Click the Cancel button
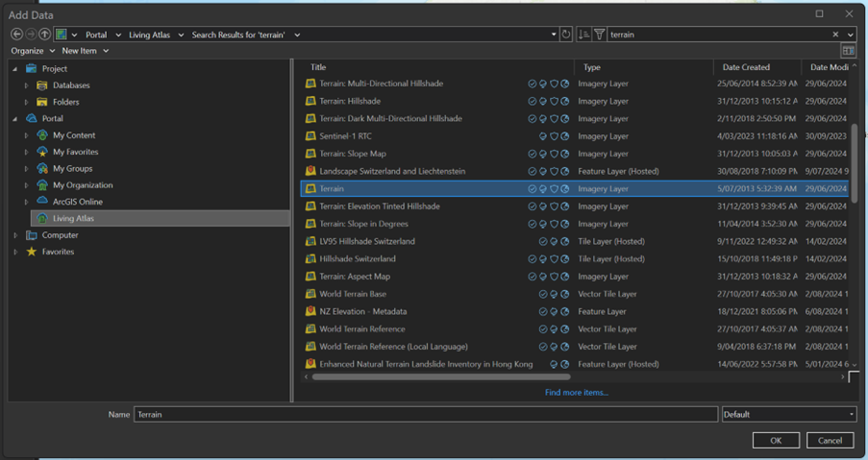The width and height of the screenshot is (868, 460). pyautogui.click(x=830, y=440)
